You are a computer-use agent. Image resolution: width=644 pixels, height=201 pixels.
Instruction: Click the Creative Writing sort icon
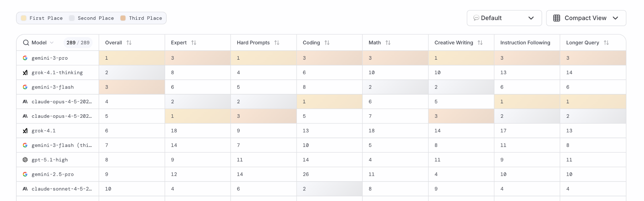[x=480, y=43]
